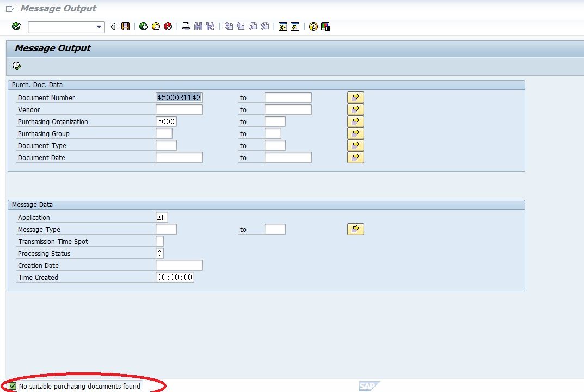Click the status bar message checkmark icon
Viewport: 584px width, 392px height.
13,386
